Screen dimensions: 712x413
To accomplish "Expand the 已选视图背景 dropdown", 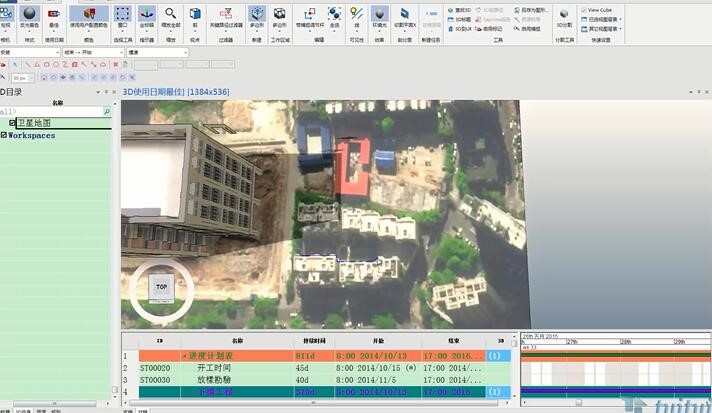I will [x=604, y=19].
